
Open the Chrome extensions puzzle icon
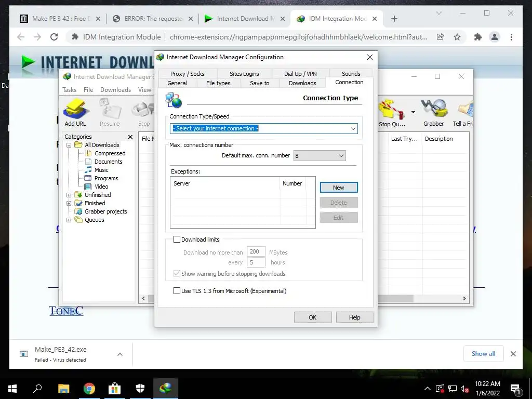coord(478,37)
